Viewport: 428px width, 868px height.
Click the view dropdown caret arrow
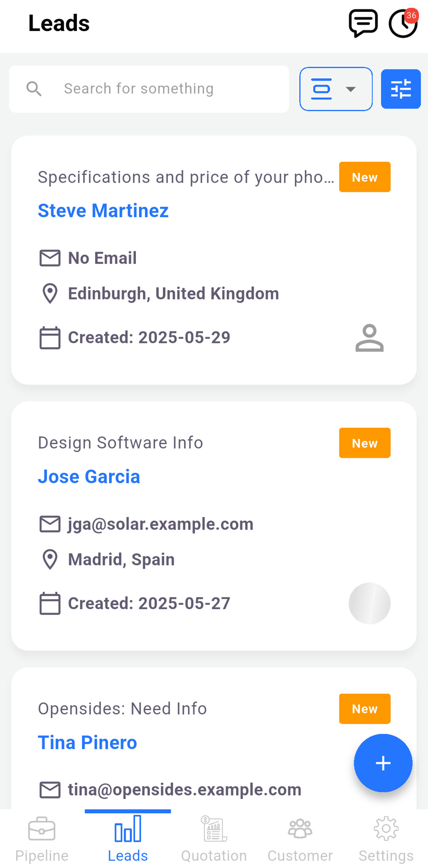(x=351, y=89)
